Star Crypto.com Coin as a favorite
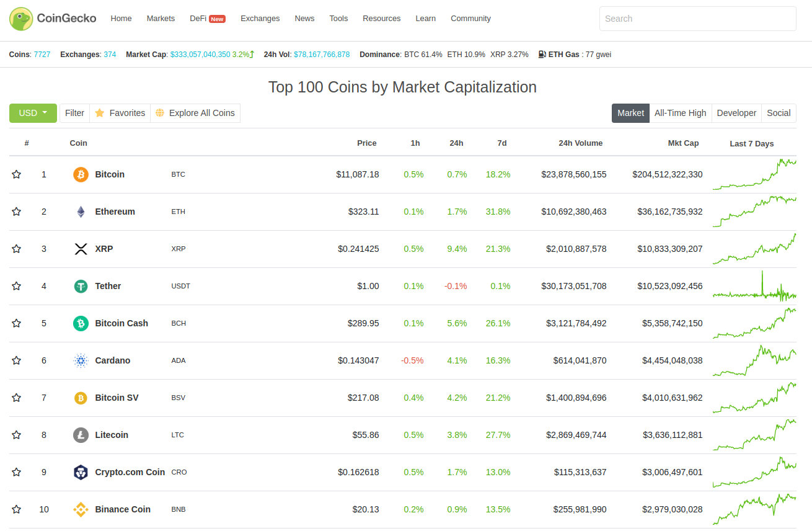This screenshot has height=531, width=812. (17, 472)
